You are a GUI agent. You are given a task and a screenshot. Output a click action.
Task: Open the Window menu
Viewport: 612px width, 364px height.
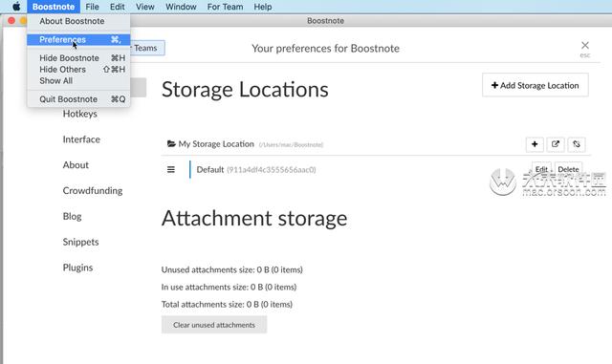point(181,7)
